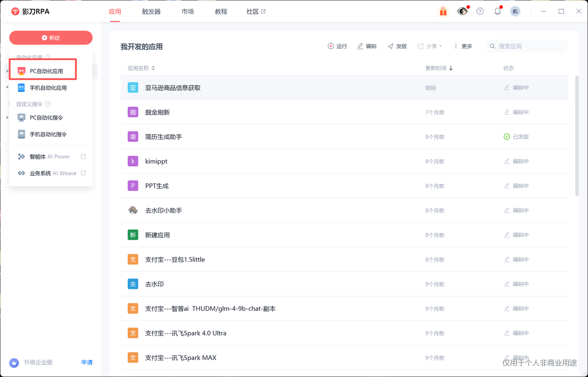Select 亚马逊商品信息获取 app row
Screen dimensions: 588x377
pyautogui.click(x=344, y=88)
